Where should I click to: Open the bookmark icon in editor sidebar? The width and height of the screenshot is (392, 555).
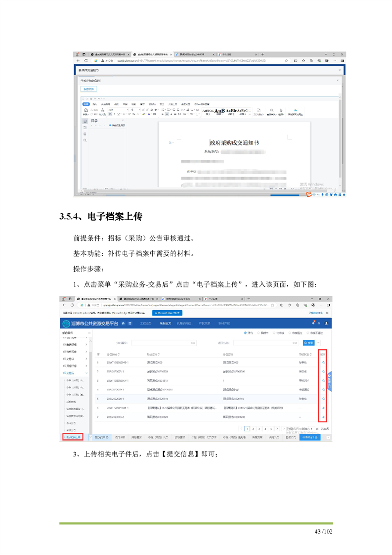click(x=85, y=134)
